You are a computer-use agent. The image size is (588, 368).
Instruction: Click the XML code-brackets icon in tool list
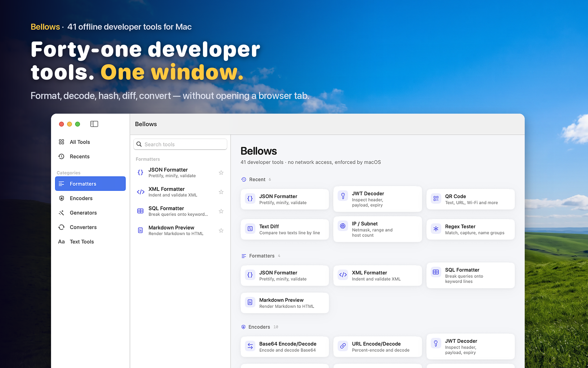(140, 192)
